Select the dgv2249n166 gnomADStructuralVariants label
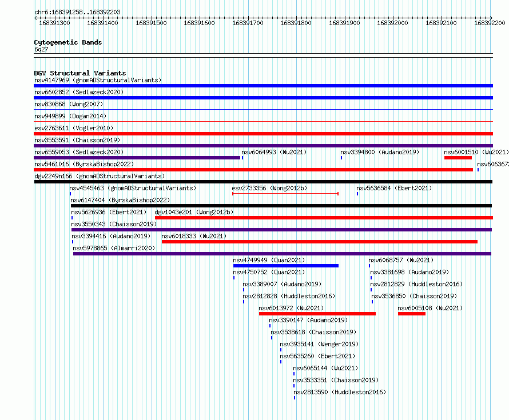Screen dimensions: 509x420 pos(100,176)
